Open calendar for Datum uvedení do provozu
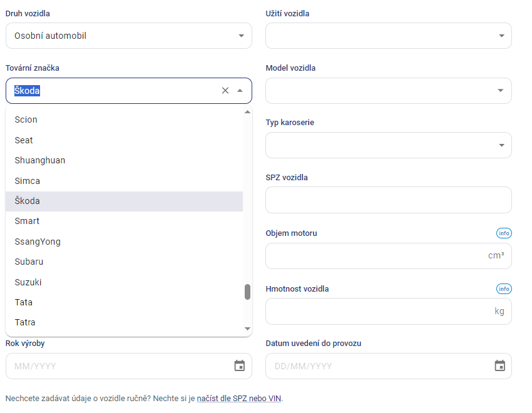 [500, 366]
